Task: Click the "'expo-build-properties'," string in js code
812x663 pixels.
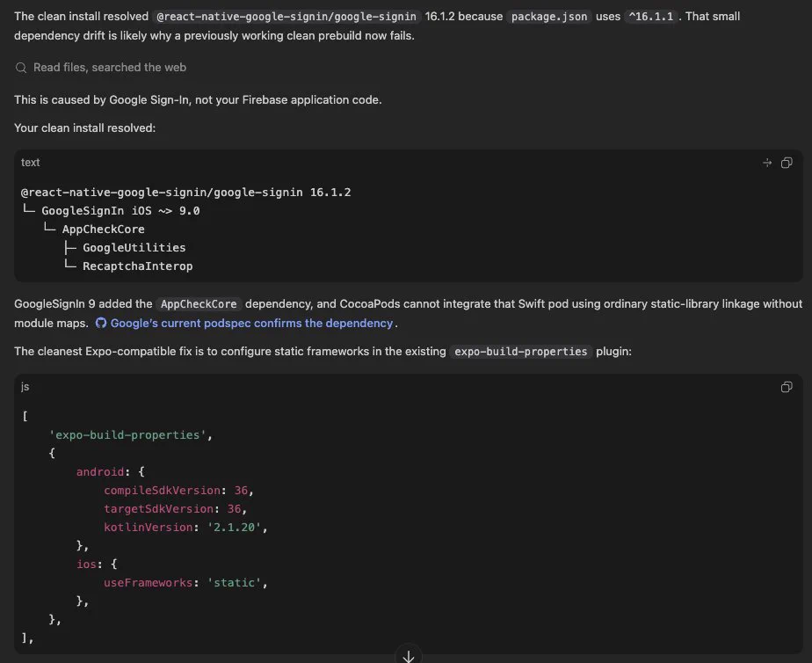Action: (130, 435)
